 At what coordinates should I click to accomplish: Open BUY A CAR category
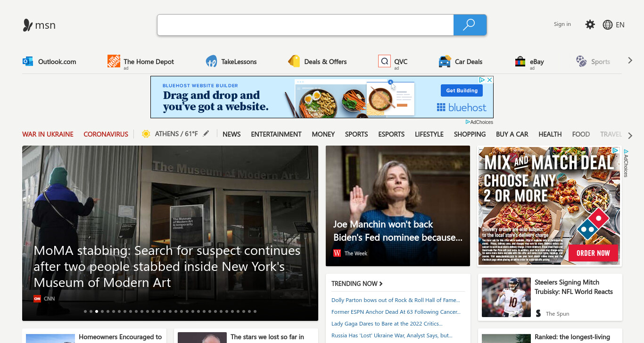click(x=512, y=134)
